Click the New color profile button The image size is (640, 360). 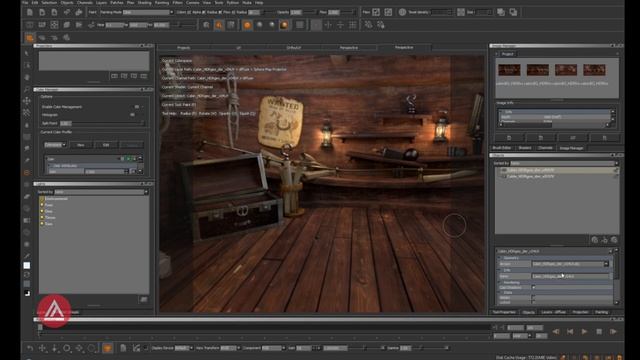point(80,145)
